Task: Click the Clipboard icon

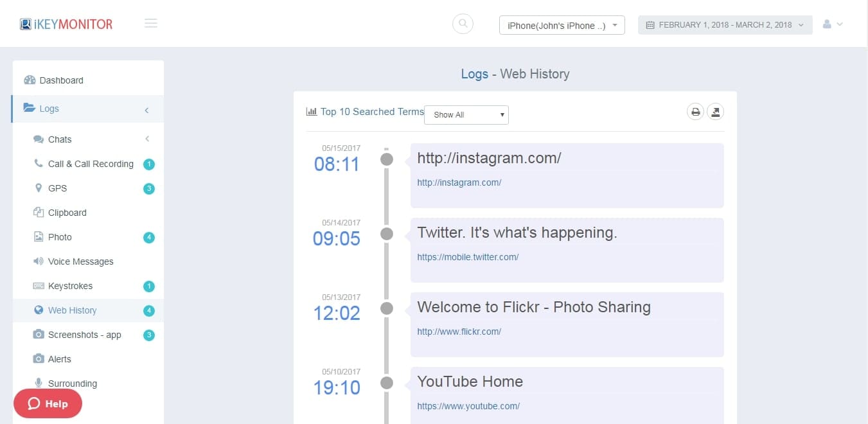Action: pos(38,212)
